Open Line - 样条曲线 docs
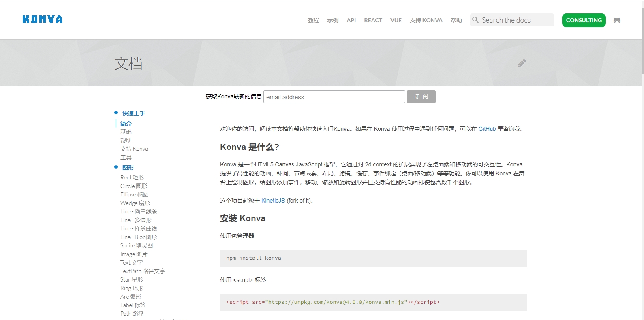The image size is (644, 320). click(139, 228)
